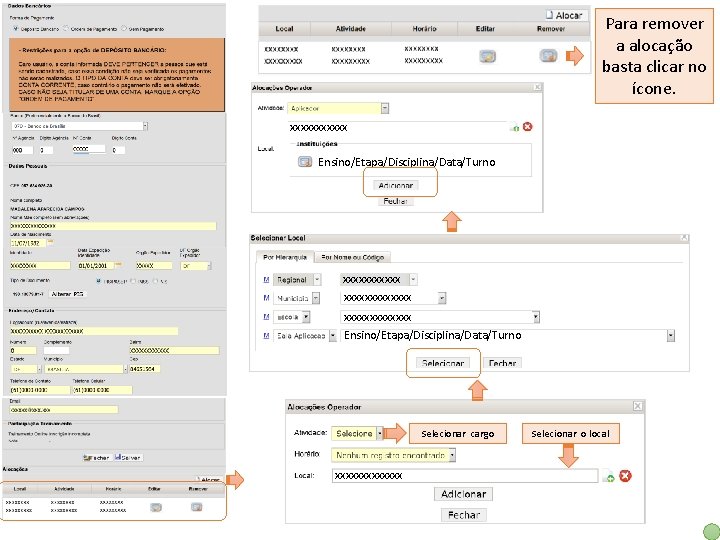Click Fechar button in the Aplicador dialog
This screenshot has width=720, height=540.
(395, 201)
